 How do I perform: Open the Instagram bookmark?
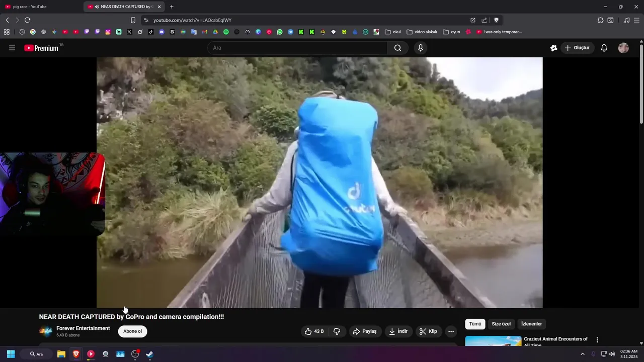point(108,32)
